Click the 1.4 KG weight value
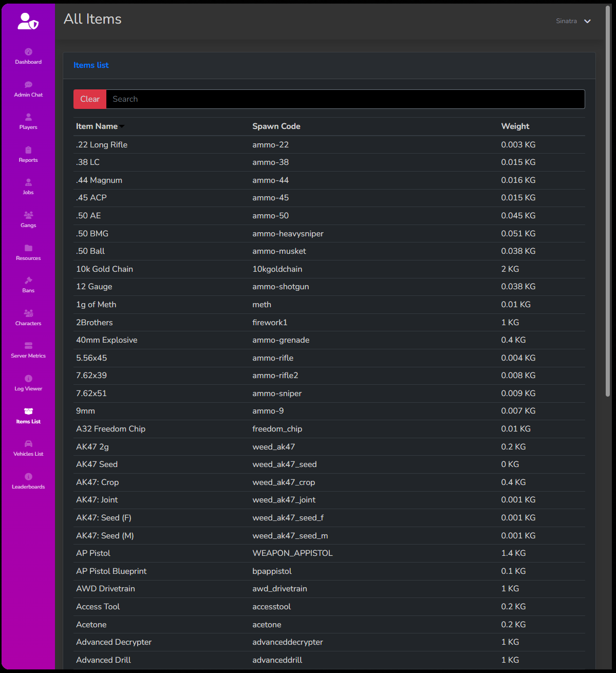This screenshot has height=673, width=616. pyautogui.click(x=514, y=553)
